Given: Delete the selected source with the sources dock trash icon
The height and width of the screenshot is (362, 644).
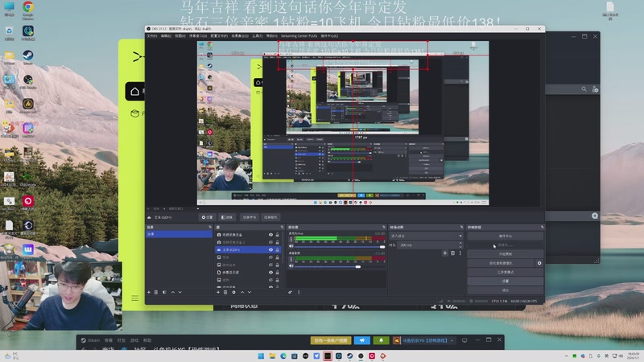Looking at the screenshot, I should (x=225, y=292).
